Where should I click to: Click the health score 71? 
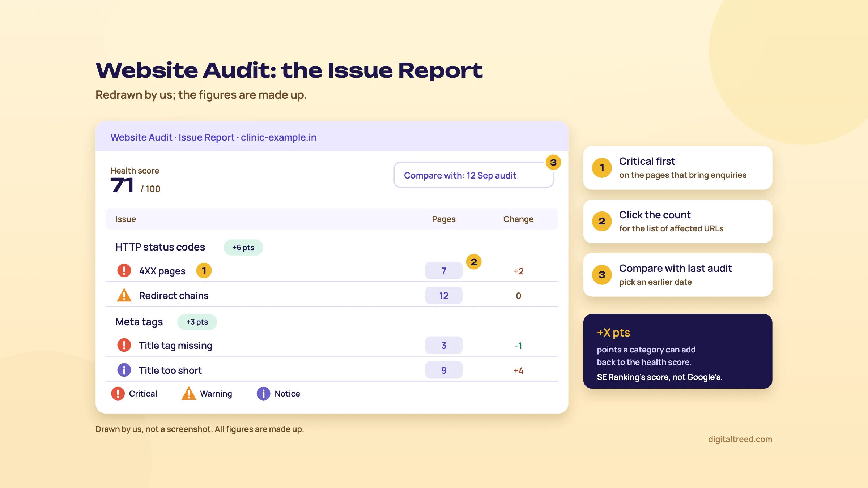point(122,185)
